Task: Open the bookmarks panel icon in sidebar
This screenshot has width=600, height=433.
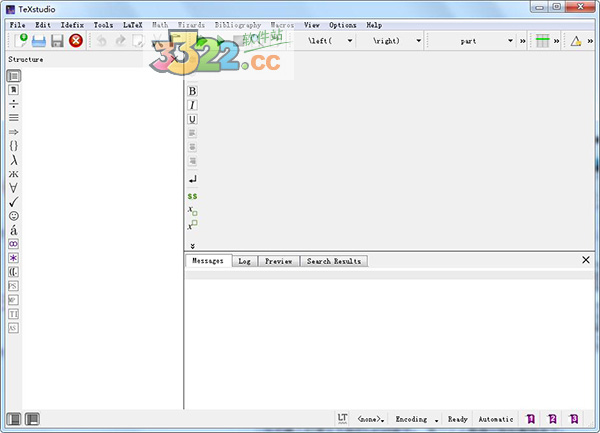Action: 14,90
